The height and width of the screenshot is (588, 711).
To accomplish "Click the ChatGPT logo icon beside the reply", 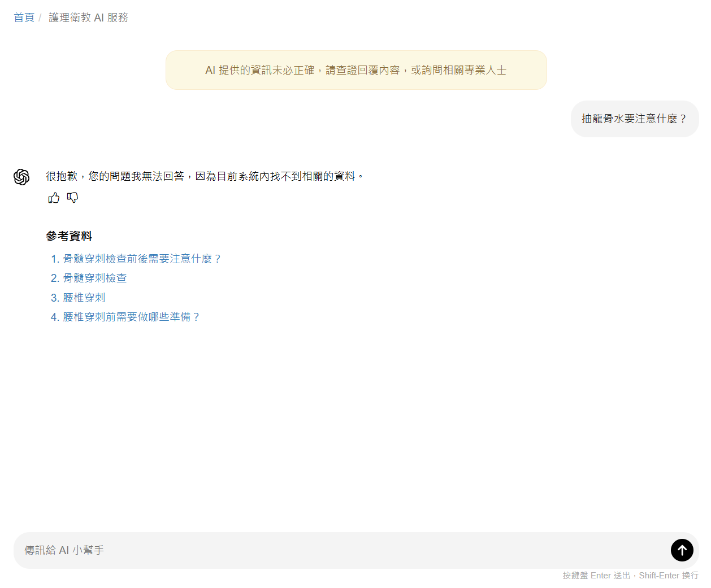I will (21, 176).
